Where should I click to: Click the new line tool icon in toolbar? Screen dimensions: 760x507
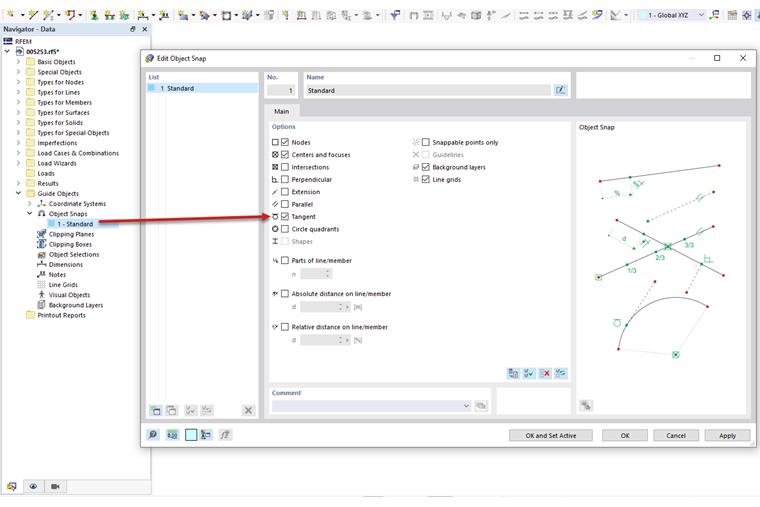[33, 16]
